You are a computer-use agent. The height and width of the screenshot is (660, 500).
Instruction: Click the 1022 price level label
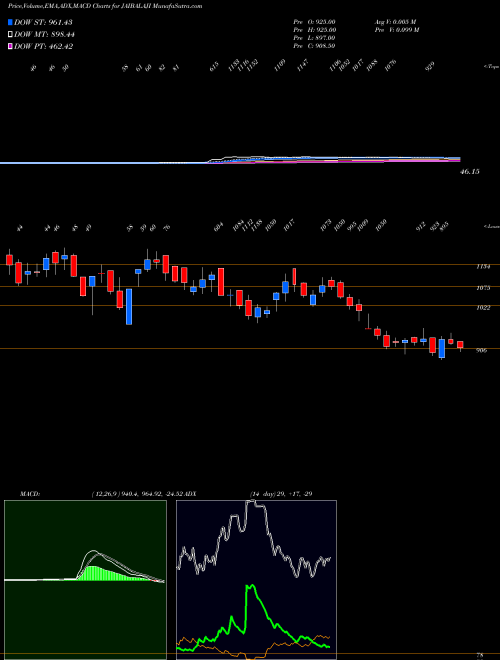coord(483,308)
